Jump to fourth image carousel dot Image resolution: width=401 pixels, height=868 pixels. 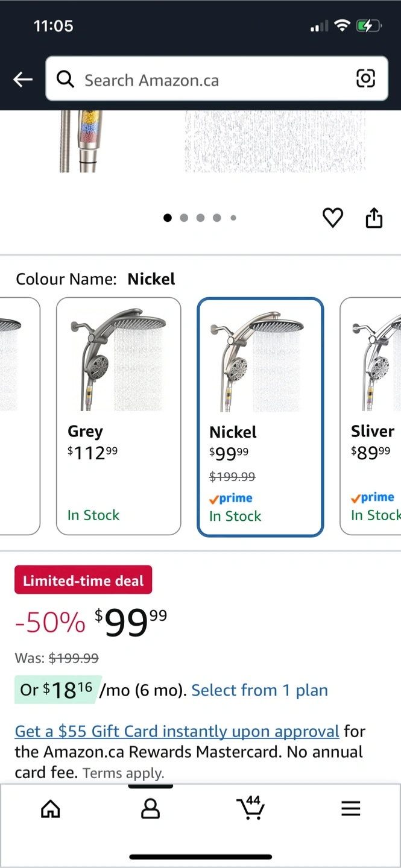coord(216,218)
